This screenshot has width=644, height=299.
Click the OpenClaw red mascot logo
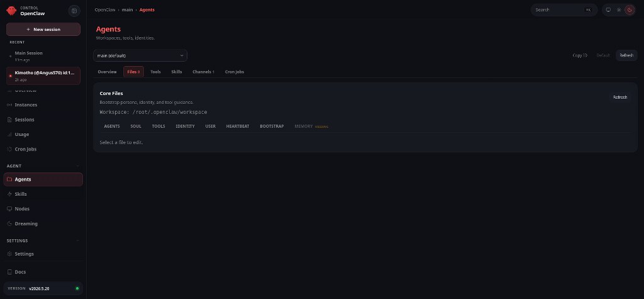[x=11, y=10]
